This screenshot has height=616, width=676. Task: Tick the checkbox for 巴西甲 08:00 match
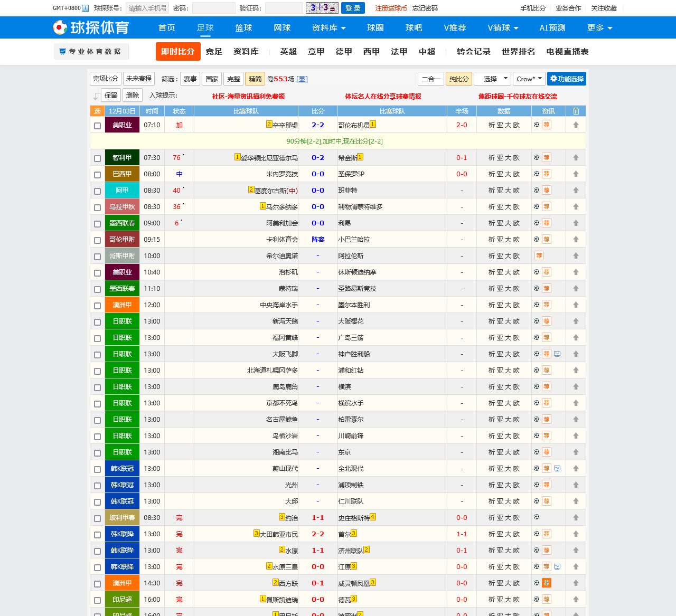point(97,175)
